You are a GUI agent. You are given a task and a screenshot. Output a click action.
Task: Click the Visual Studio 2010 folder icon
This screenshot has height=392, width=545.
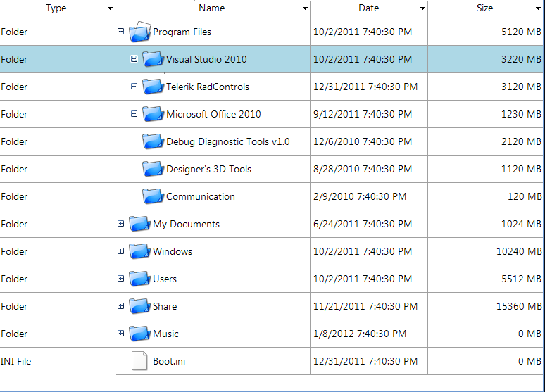click(x=153, y=59)
